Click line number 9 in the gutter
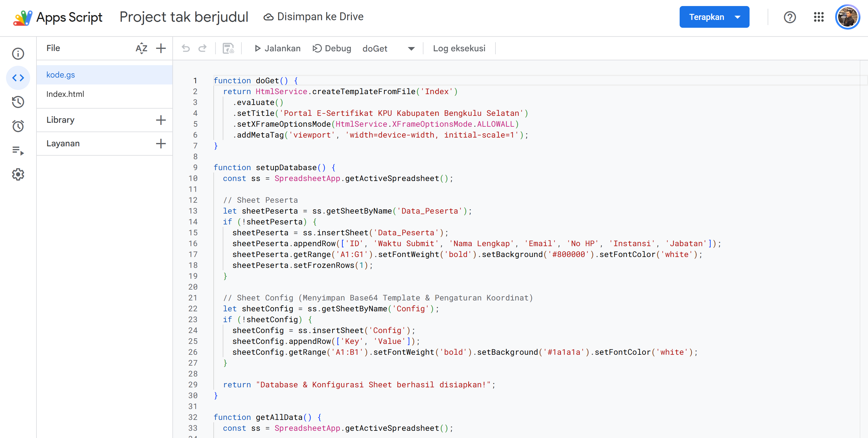Screen dimensions: 868x438 pos(195,168)
